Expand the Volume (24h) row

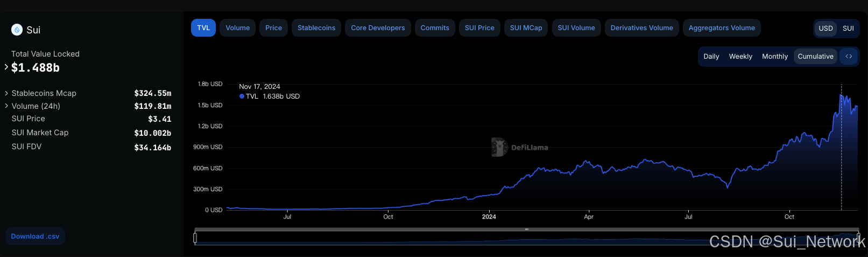tap(6, 106)
